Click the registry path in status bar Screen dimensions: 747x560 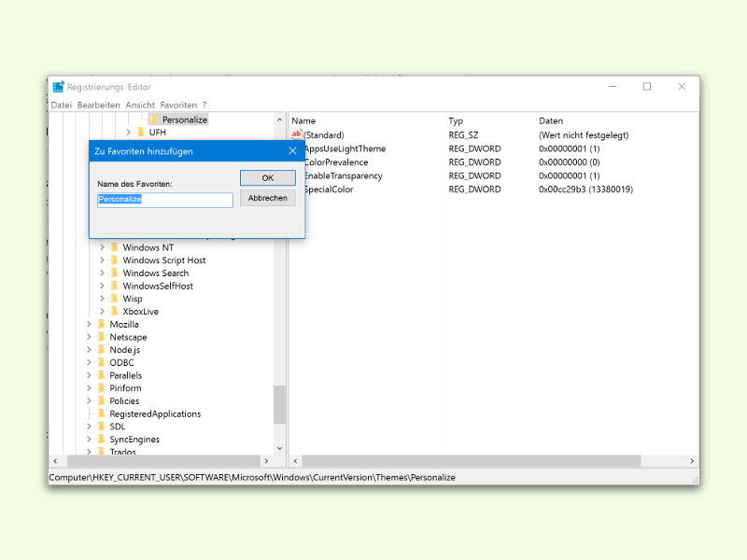click(x=252, y=477)
